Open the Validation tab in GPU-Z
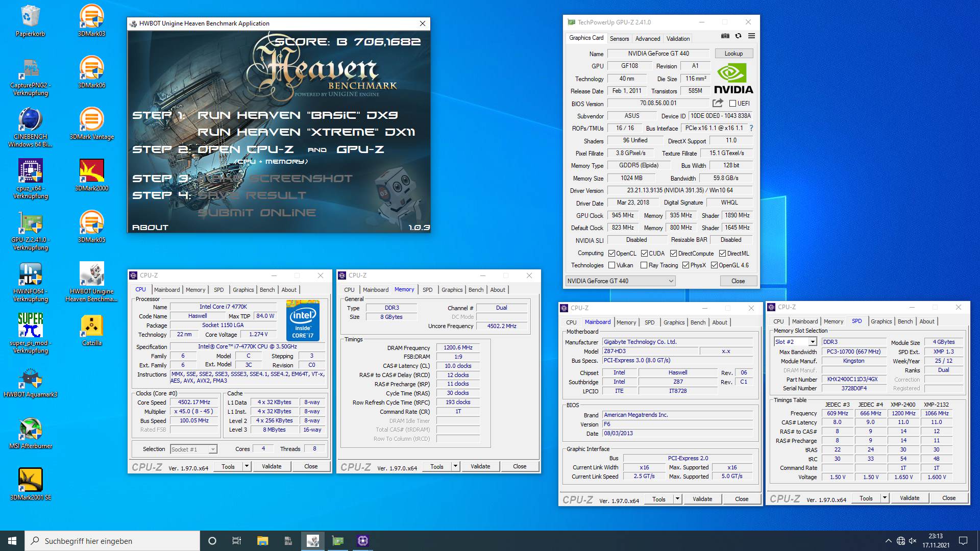The height and width of the screenshot is (551, 980). 678,39
